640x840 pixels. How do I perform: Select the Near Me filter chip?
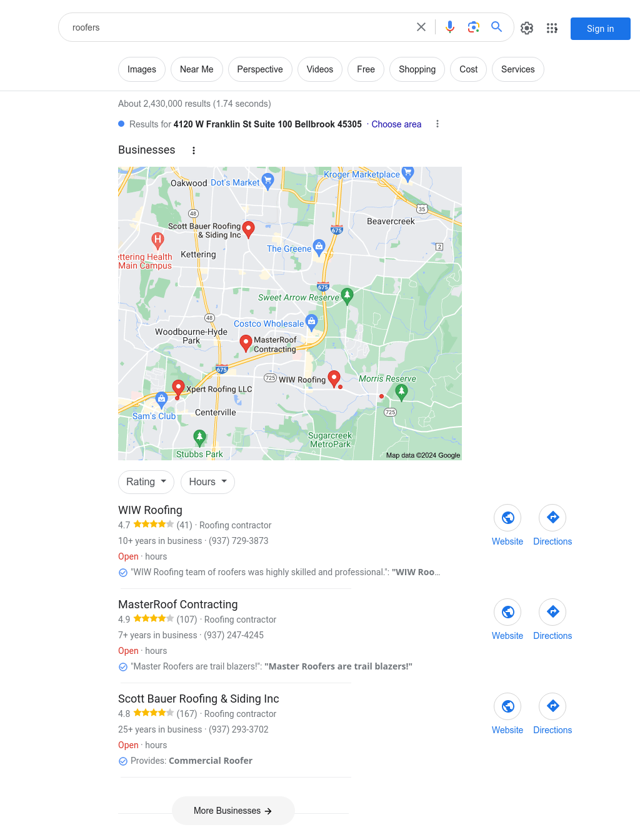click(x=197, y=69)
